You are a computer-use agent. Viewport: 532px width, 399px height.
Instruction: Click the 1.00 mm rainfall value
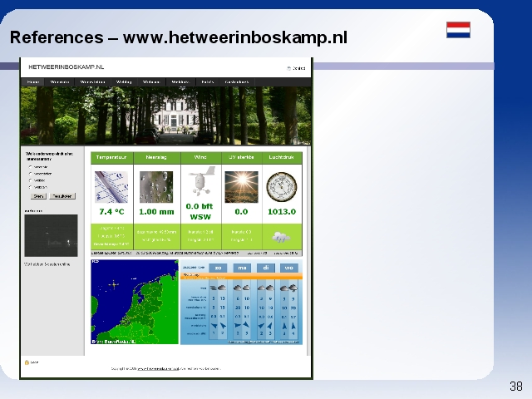[x=156, y=212]
